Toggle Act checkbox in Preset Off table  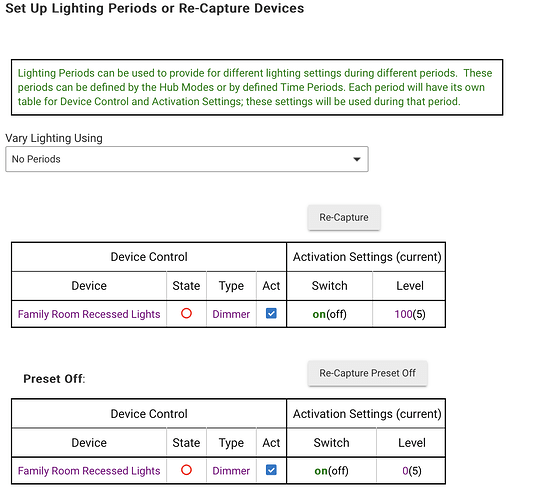click(x=271, y=470)
